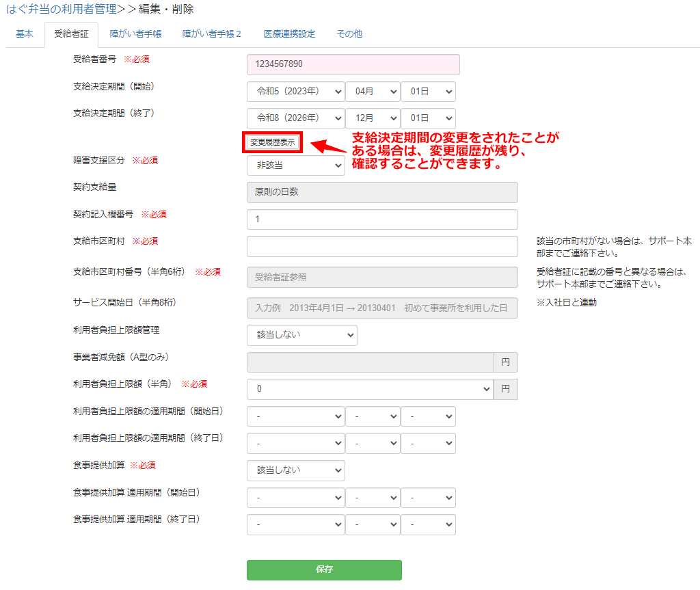Open year dropdown for 食事提供加算 適用期間（終了日）

[x=295, y=524]
